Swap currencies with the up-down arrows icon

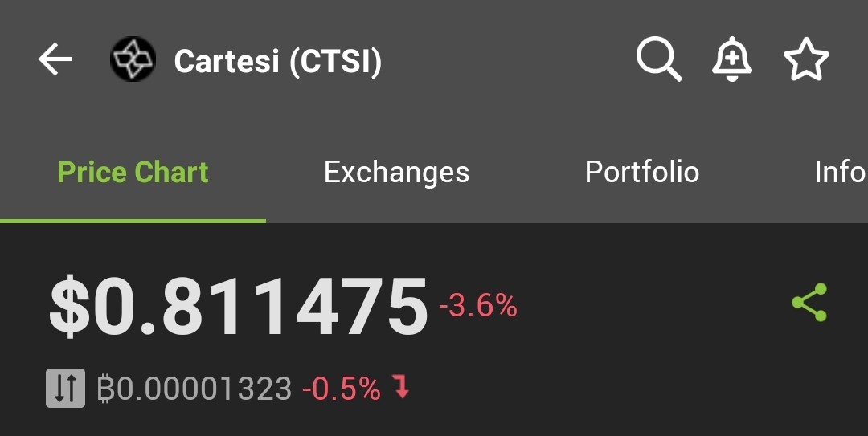tap(65, 389)
